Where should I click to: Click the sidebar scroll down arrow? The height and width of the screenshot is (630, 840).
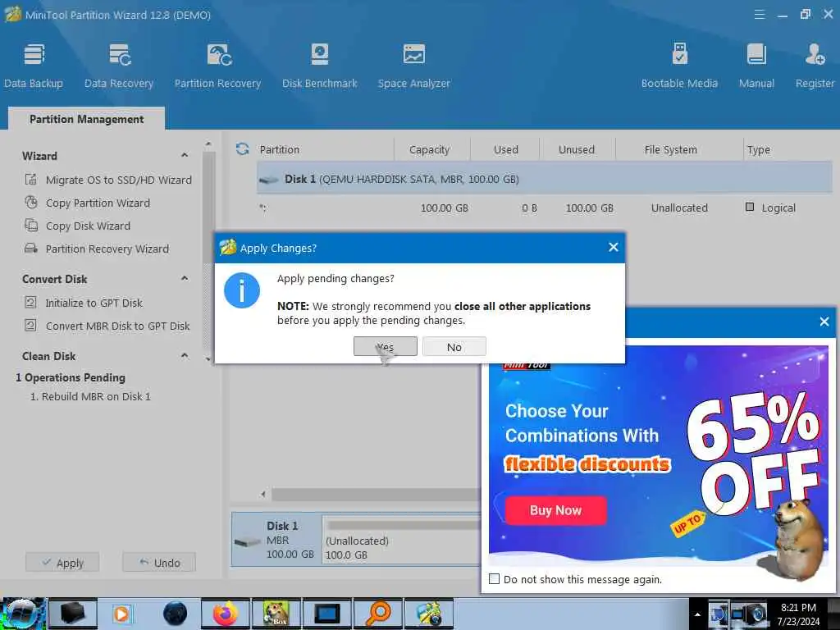208,359
